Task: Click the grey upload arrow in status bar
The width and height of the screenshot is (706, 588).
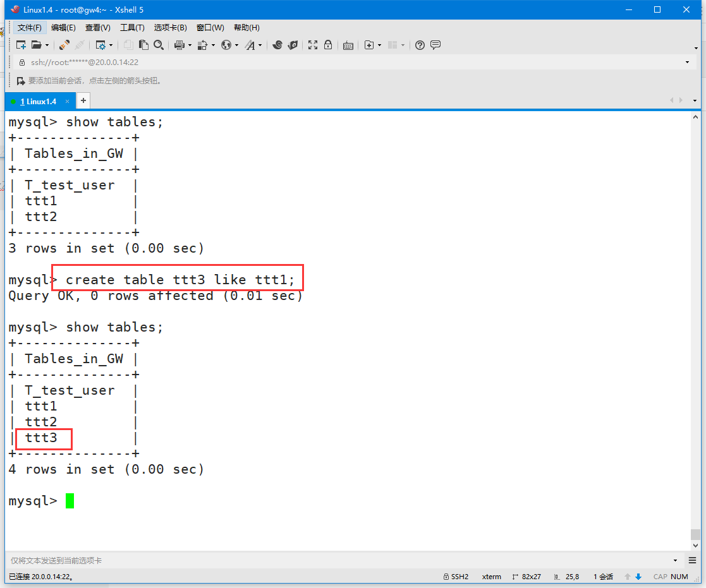Action: [x=627, y=577]
